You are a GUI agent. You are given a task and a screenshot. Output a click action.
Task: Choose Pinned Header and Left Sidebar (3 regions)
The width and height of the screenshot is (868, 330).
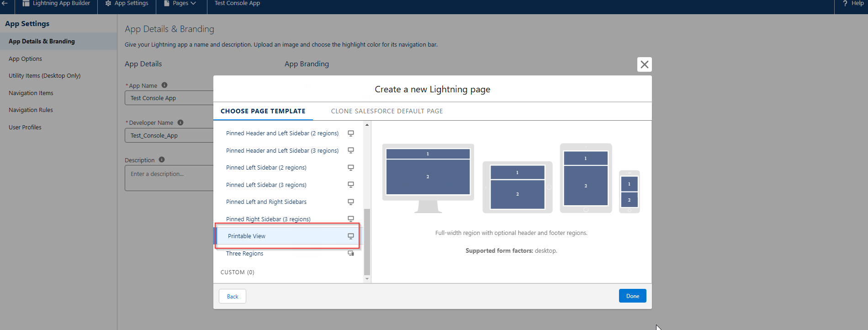(x=282, y=150)
